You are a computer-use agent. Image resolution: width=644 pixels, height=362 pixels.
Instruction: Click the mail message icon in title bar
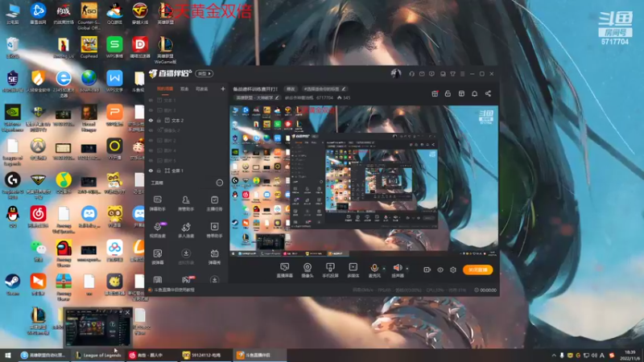click(x=422, y=74)
